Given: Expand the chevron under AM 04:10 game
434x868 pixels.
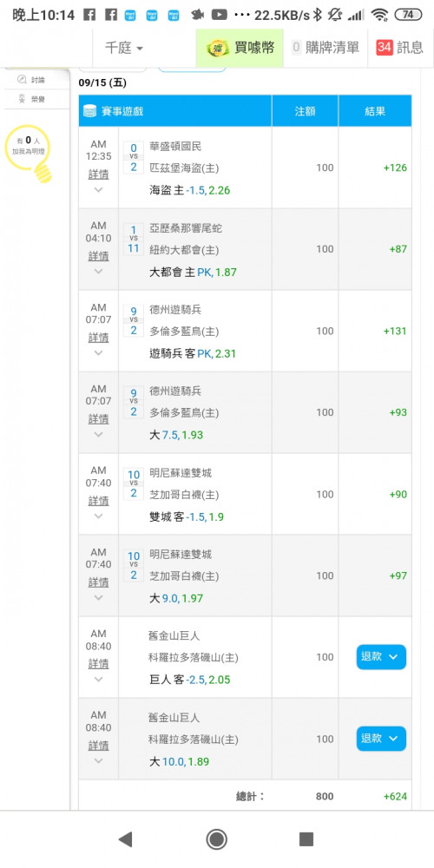Looking at the screenshot, I should click(x=99, y=271).
